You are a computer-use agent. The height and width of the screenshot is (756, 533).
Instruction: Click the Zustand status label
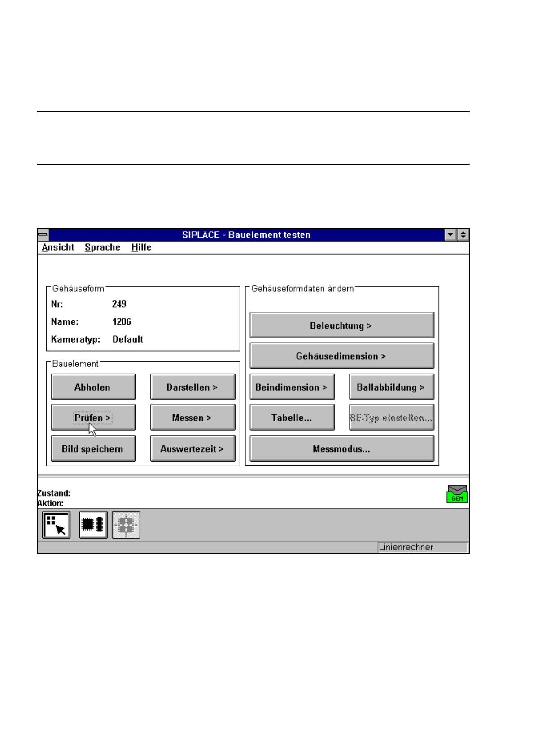click(54, 493)
